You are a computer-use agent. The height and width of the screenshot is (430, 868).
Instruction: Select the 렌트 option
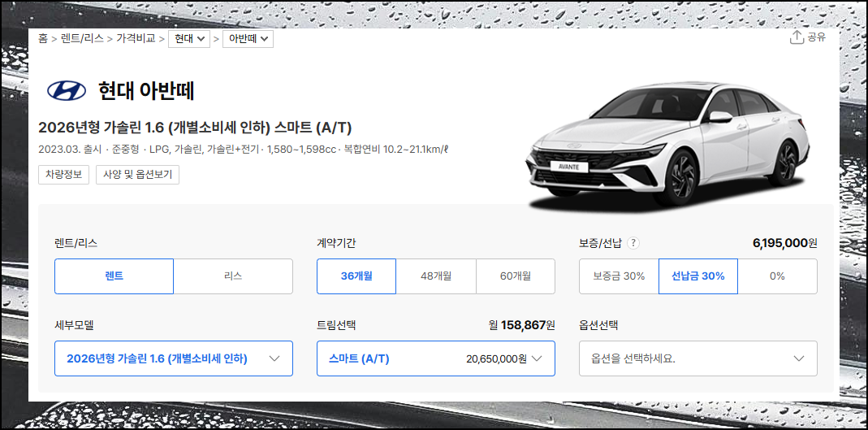[114, 276]
